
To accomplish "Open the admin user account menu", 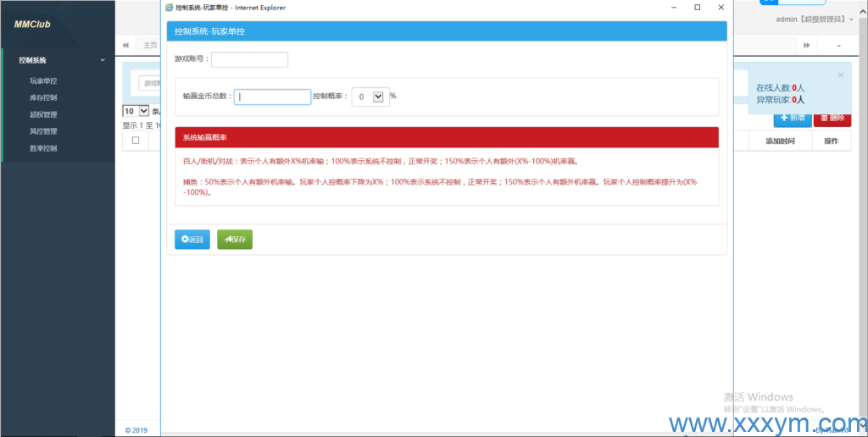I will [x=814, y=19].
